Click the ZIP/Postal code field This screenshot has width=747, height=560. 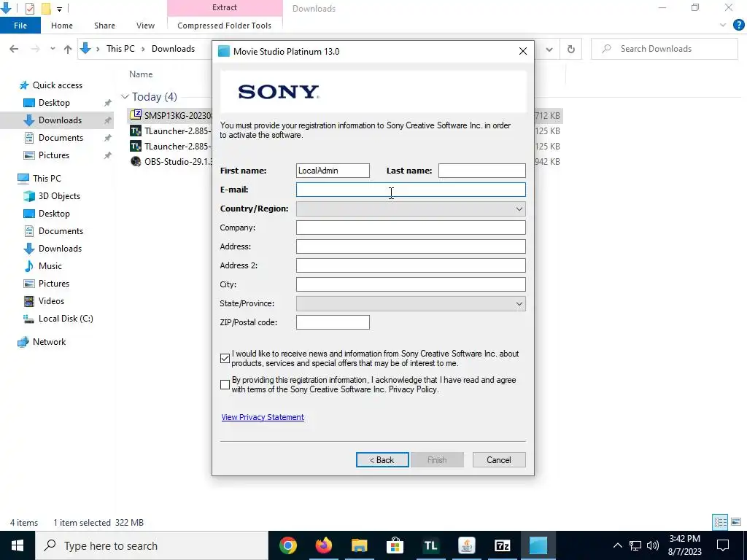coord(333,322)
